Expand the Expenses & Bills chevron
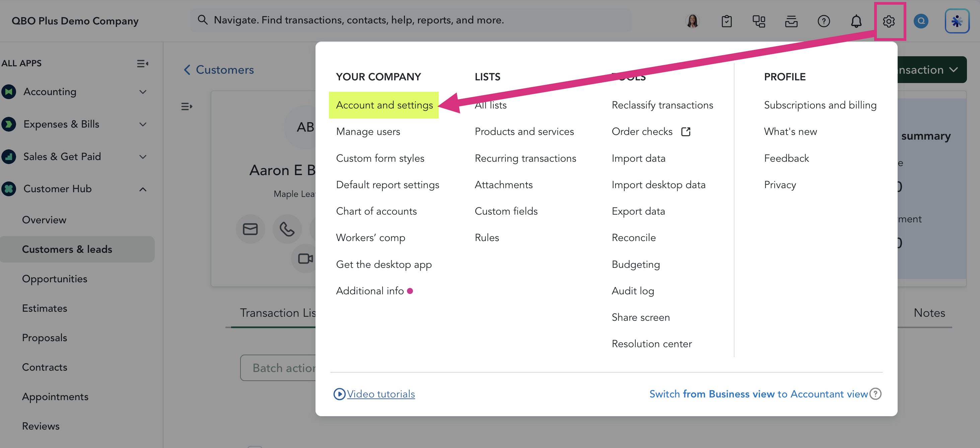Viewport: 980px width, 448px height. 143,124
